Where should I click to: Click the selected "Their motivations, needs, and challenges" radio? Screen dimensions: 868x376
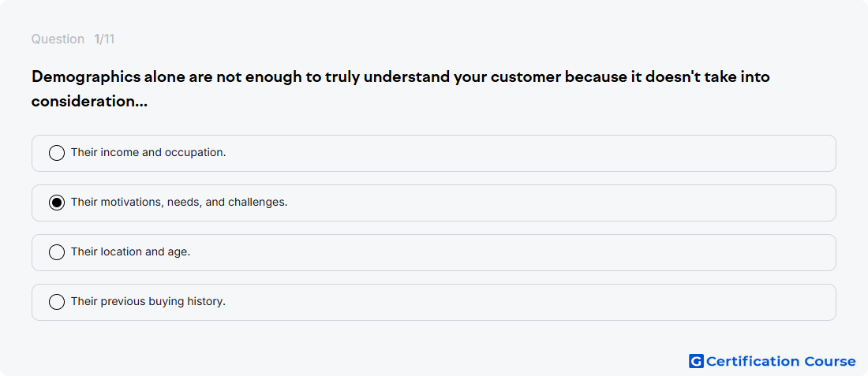coord(57,203)
